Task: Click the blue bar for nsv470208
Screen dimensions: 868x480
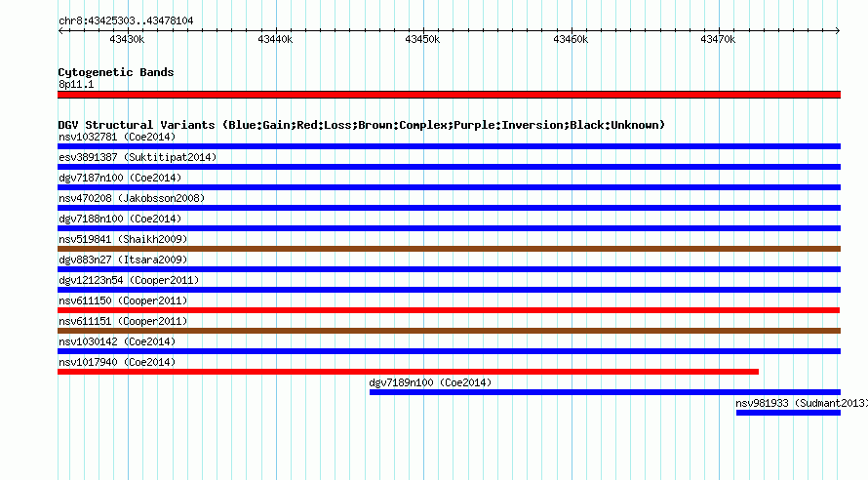Action: [x=449, y=208]
